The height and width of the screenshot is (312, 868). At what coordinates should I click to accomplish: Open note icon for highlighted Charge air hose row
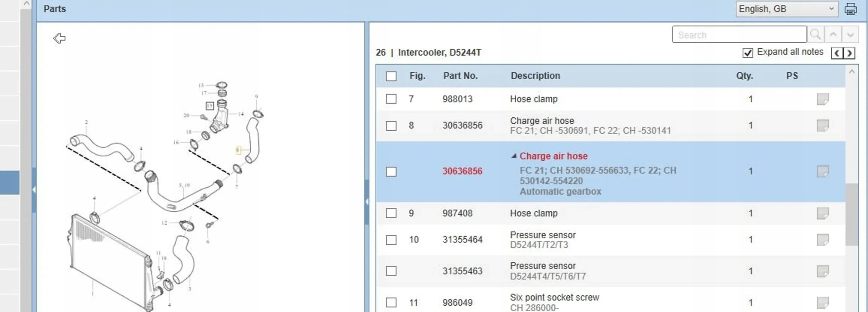(823, 171)
